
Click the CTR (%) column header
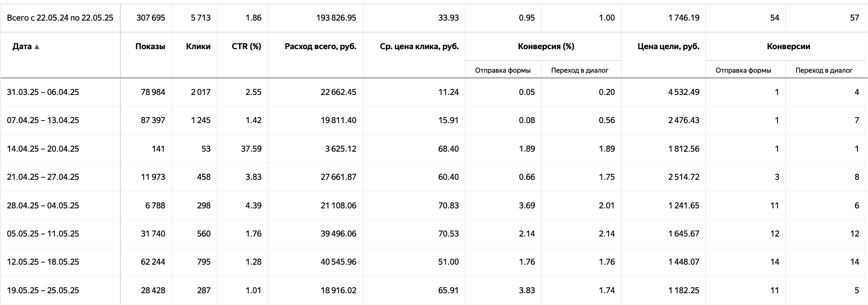246,46
